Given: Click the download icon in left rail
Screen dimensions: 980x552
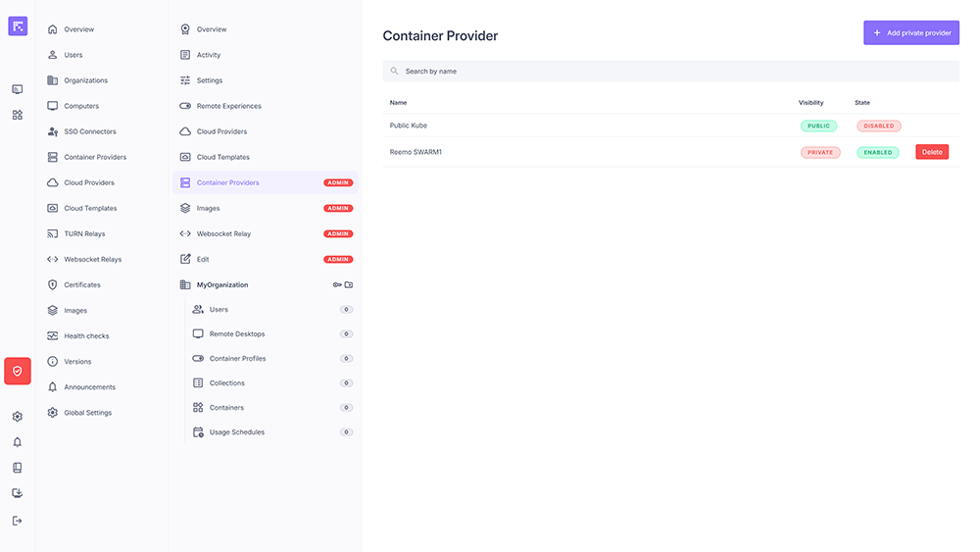Looking at the screenshot, I should tap(18, 493).
